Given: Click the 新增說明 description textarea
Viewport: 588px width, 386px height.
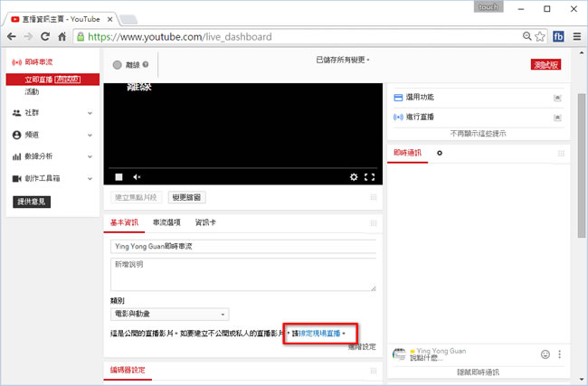Looking at the screenshot, I should (x=243, y=274).
